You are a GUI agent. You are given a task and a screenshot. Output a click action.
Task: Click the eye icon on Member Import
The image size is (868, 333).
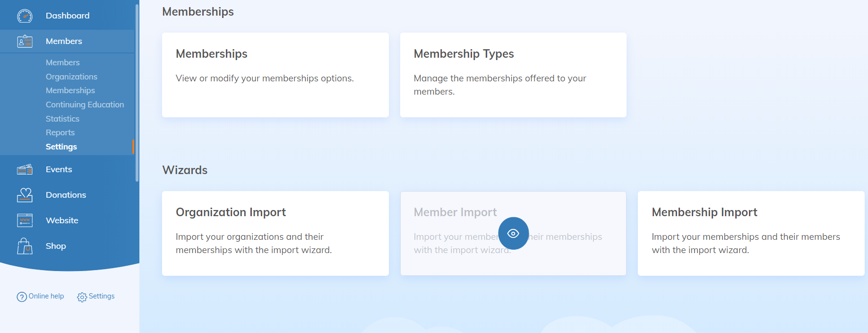pyautogui.click(x=513, y=233)
